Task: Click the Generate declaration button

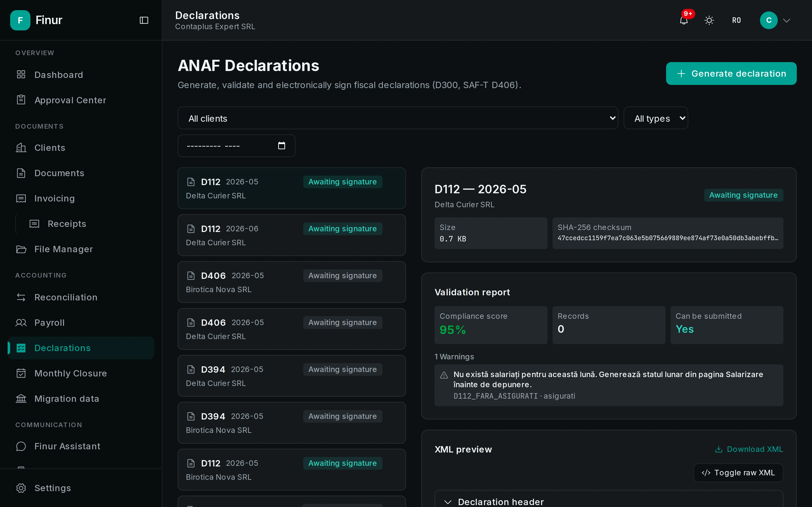Action: 731,74
